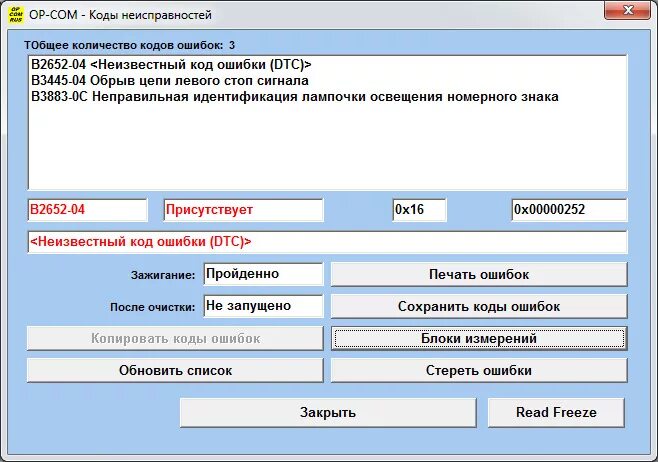Click the greyed 'Копировать коды ошибок' button
Screen dimensions: 658x462
click(x=175, y=338)
